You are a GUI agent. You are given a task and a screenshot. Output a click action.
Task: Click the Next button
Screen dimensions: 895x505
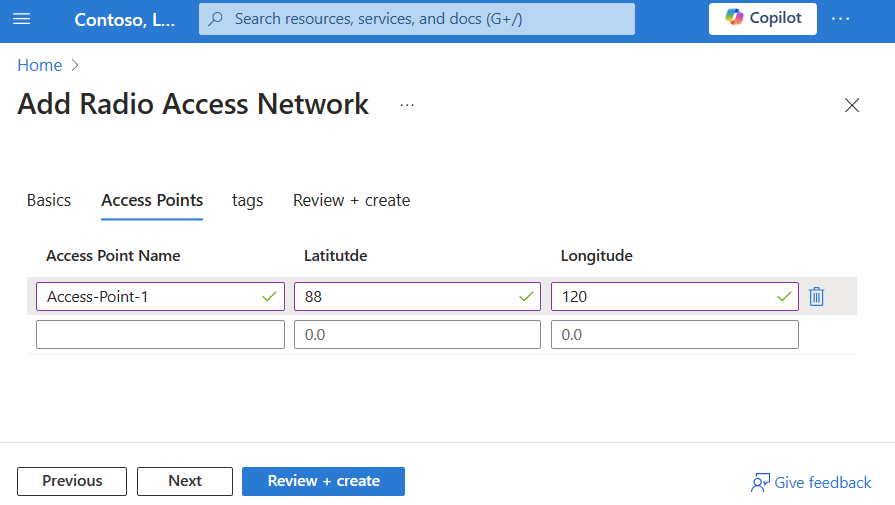pyautogui.click(x=185, y=481)
